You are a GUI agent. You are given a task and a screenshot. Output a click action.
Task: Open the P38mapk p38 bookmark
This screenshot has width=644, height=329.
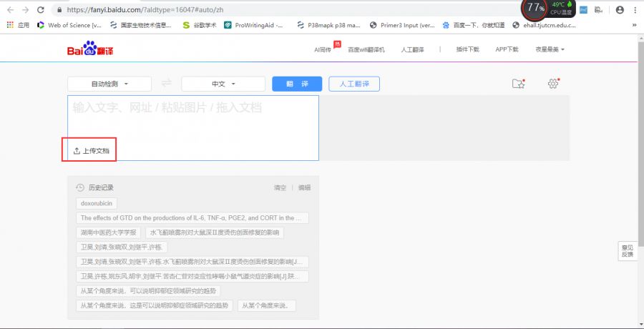328,25
